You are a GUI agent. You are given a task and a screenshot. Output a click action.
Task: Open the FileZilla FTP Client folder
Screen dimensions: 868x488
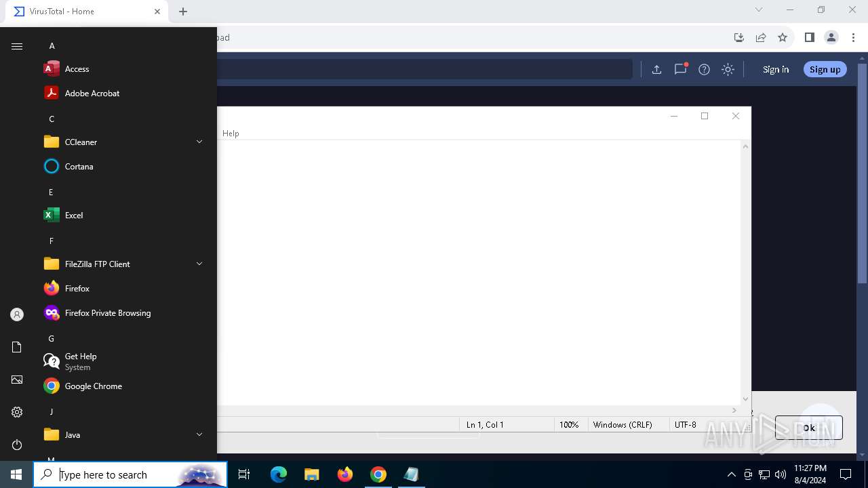(122, 264)
